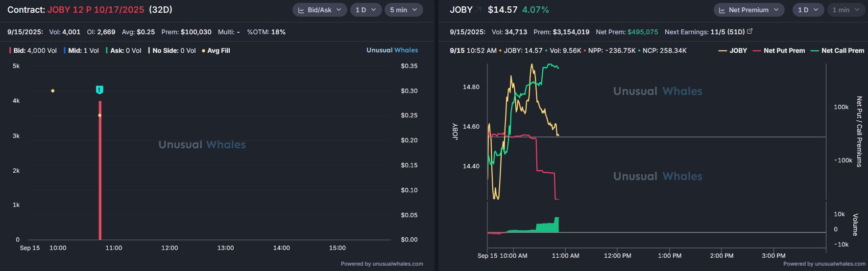The image size is (868, 271).
Task: Open the Next Earnings external link icon
Action: 749,31
